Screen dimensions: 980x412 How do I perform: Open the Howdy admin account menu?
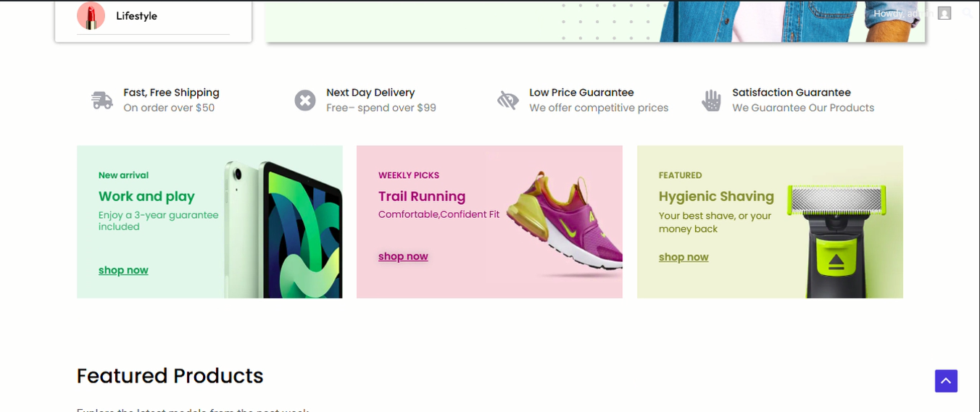coord(902,13)
